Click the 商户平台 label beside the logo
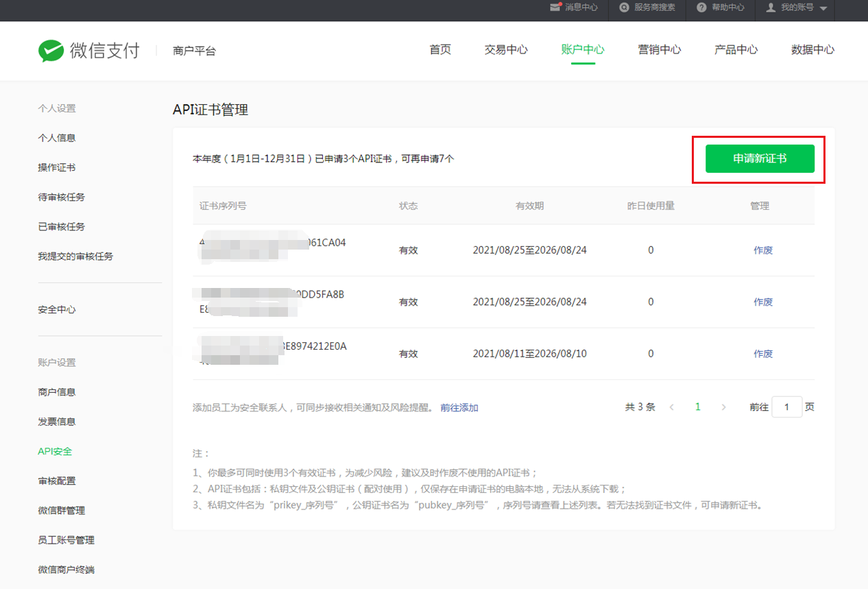Screen dimensions: 868x589 click(x=195, y=51)
